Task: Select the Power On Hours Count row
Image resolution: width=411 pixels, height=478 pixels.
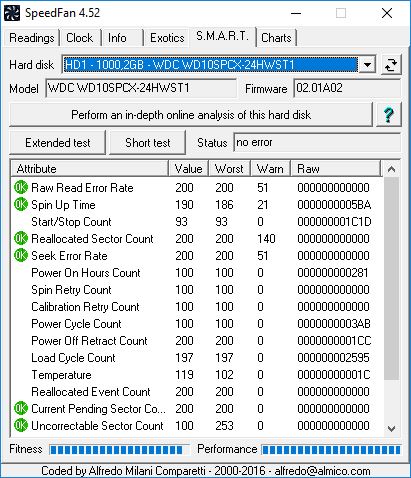Action: click(x=197, y=273)
